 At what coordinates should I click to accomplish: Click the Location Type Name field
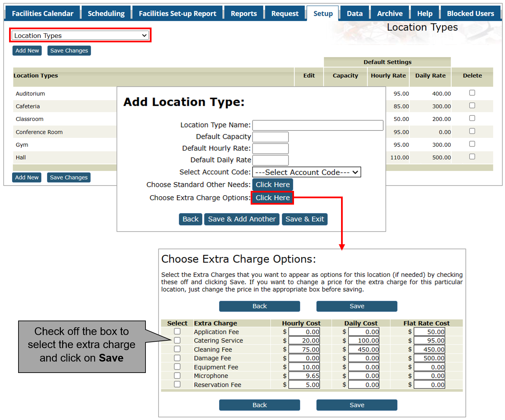318,125
